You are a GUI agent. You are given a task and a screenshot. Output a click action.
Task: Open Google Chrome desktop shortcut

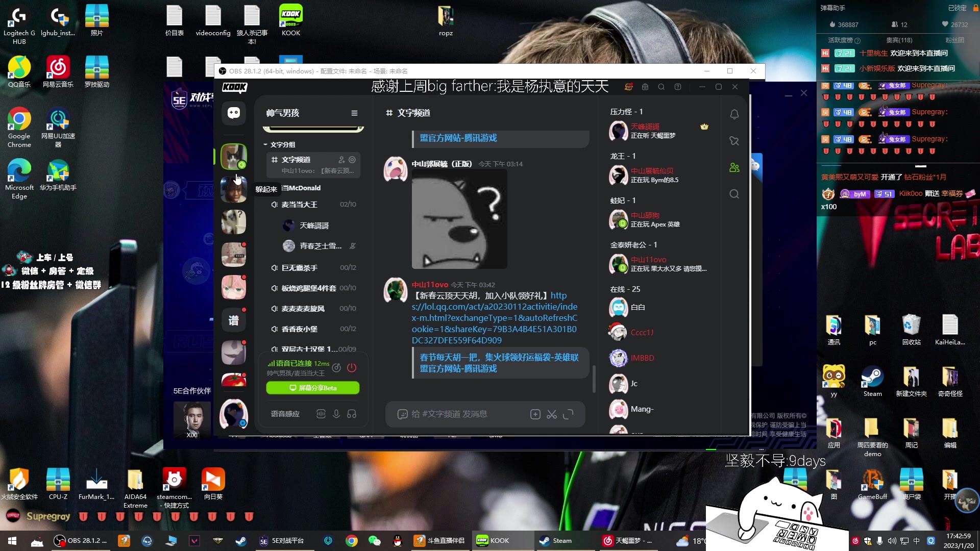(19, 128)
